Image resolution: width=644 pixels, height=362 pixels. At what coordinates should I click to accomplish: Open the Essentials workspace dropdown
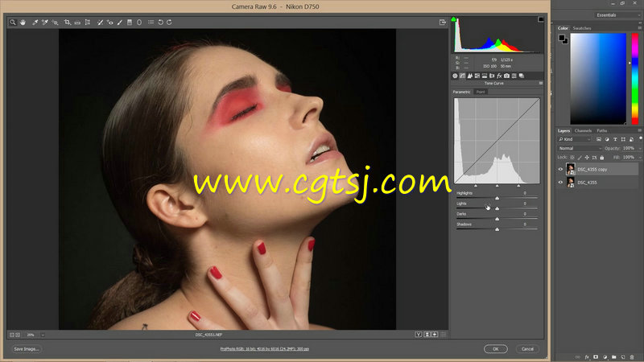[x=617, y=14]
